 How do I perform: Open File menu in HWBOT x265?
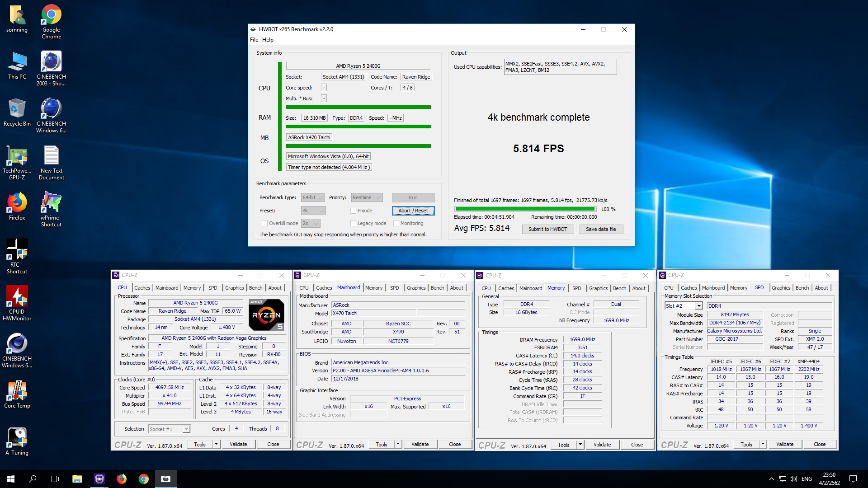click(x=254, y=40)
